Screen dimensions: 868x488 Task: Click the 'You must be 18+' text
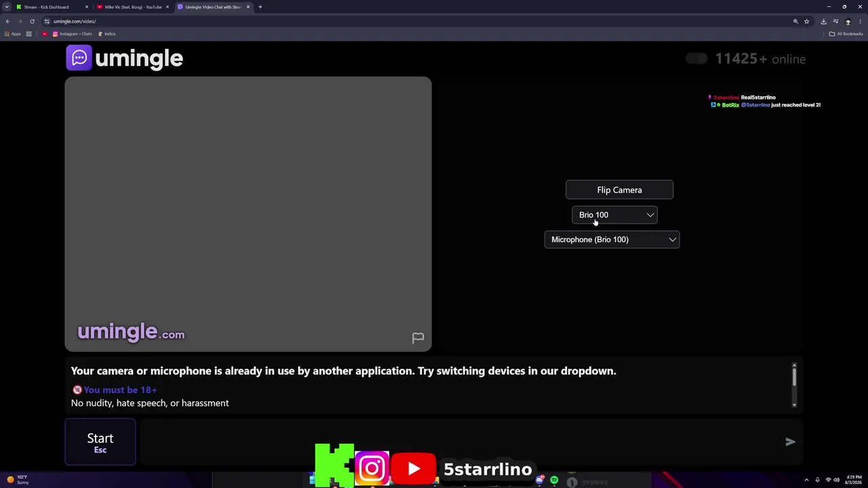pyautogui.click(x=120, y=390)
